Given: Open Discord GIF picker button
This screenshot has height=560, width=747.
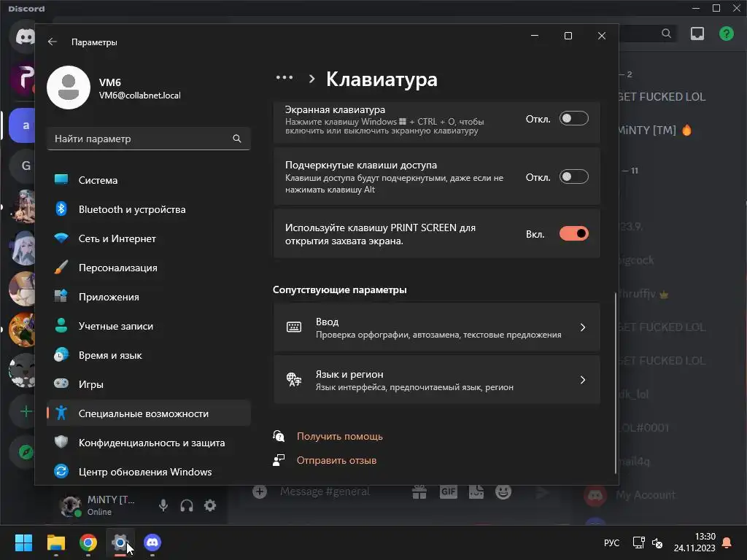Looking at the screenshot, I should (x=449, y=492).
